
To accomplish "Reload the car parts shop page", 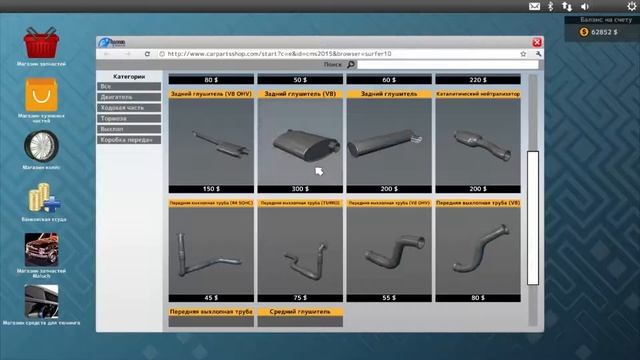I will (x=147, y=54).
